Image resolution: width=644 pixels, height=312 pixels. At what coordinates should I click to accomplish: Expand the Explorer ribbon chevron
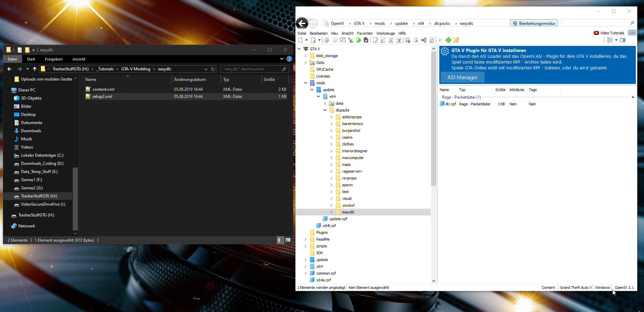tap(282, 59)
